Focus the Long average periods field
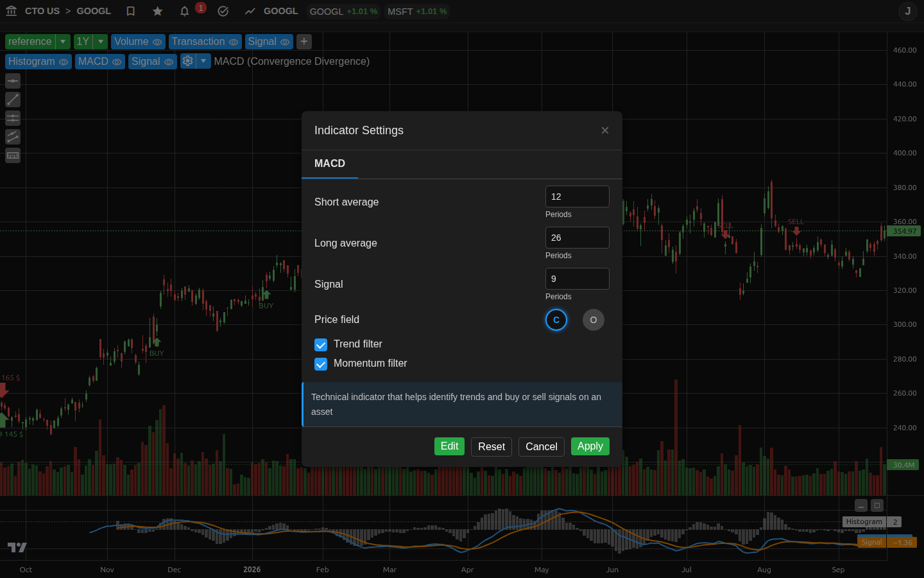The width and height of the screenshot is (924, 578). pos(577,238)
